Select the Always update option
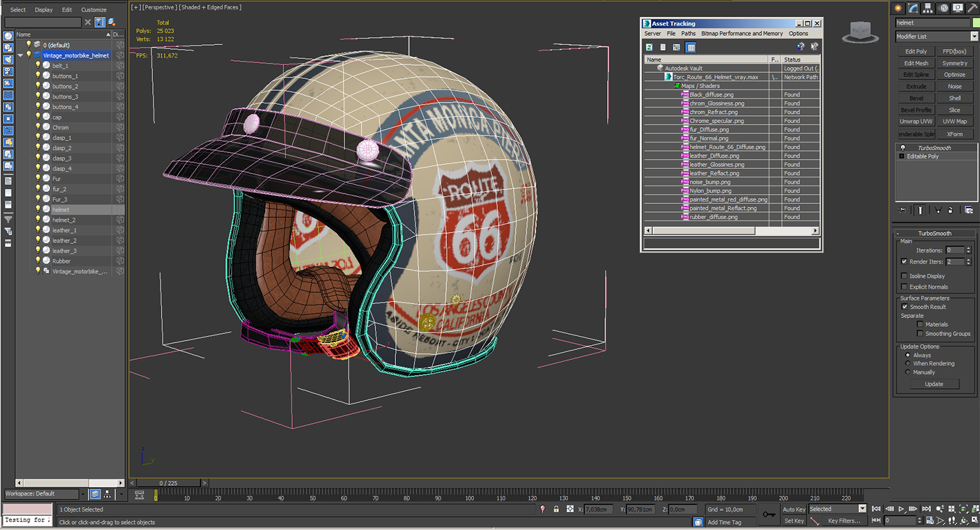The width and height of the screenshot is (980, 530). (x=908, y=355)
